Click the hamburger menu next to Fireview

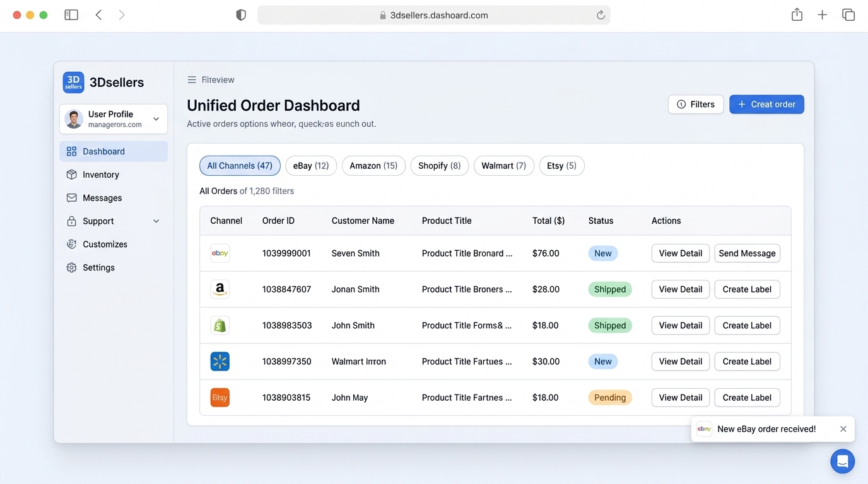click(x=191, y=79)
